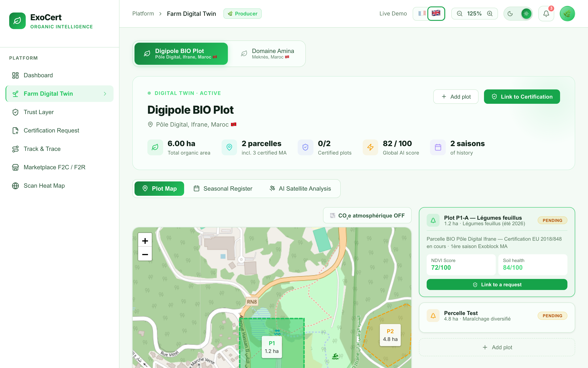Click the Global AI score lightning icon
The image size is (588, 368).
(x=370, y=147)
